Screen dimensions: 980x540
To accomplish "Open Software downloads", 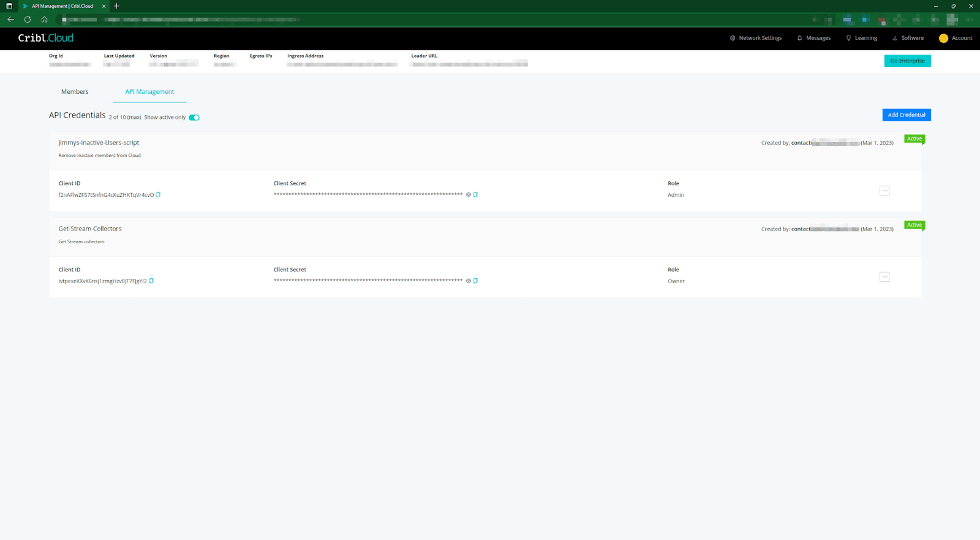I will coord(908,38).
